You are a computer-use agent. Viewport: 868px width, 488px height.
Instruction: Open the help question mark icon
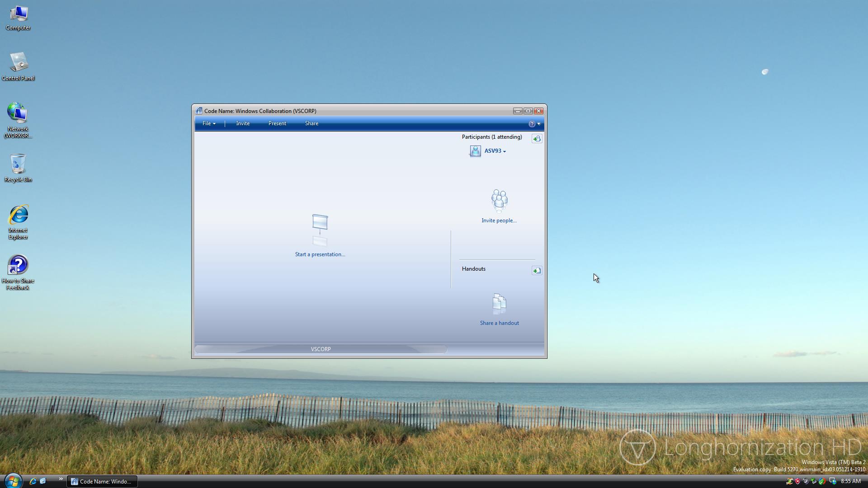pos(532,124)
